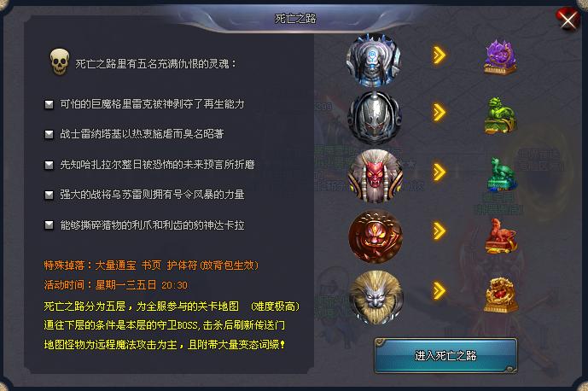Click the 进入死亡之路 enter button
This screenshot has height=391, width=588.
point(445,356)
